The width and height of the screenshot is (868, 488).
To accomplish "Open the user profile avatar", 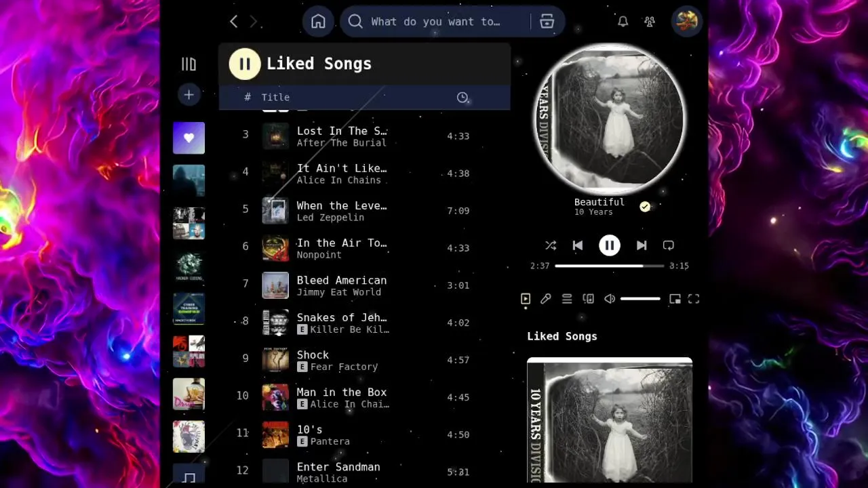I will pyautogui.click(x=686, y=22).
